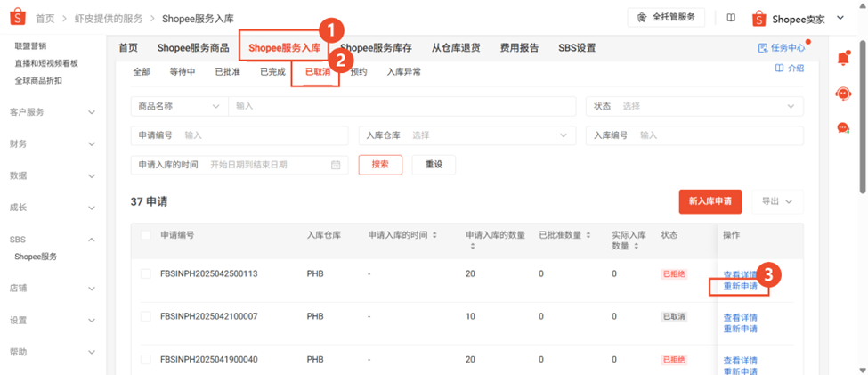Click the page vertical scrollbar
Screen dimensions: 868x375
coord(863,117)
